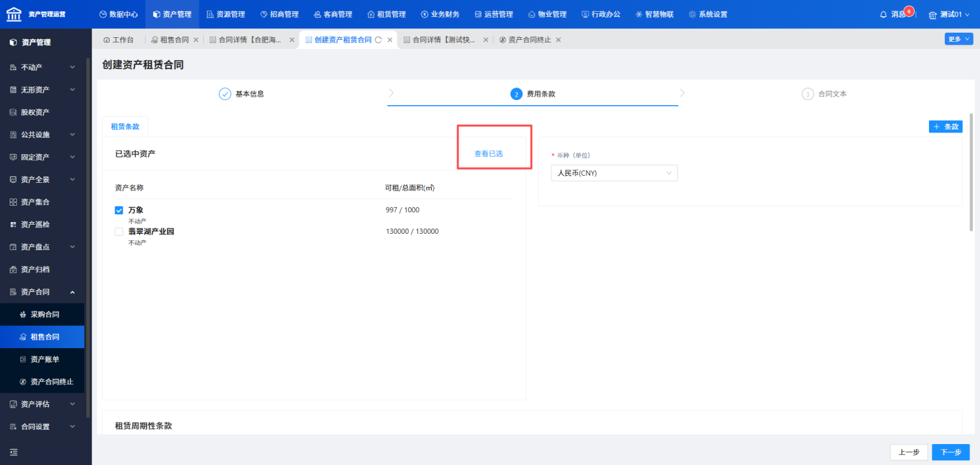Click the 采购合同 basket icon
Image resolution: width=980 pixels, height=465 pixels.
[23, 314]
